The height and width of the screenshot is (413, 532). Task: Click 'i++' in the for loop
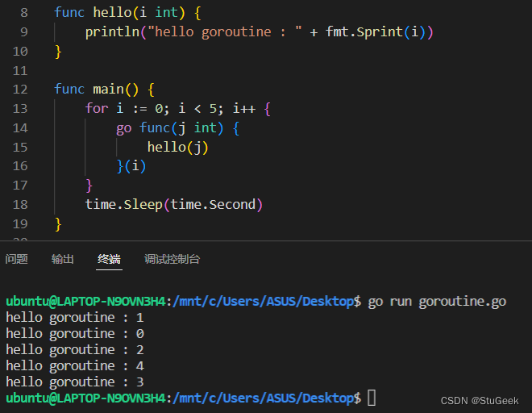244,109
